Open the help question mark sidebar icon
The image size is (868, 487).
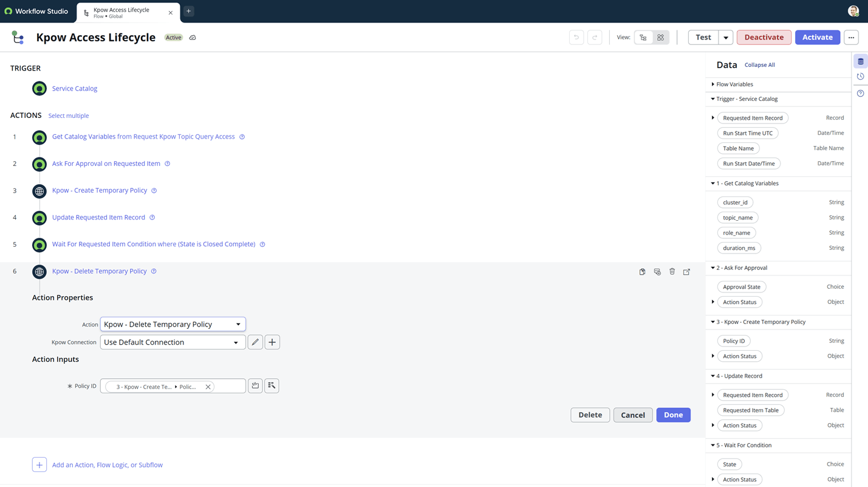pos(861,94)
